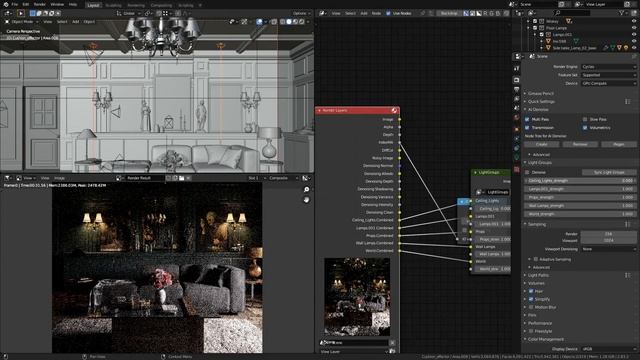This screenshot has height=360, width=640.
Task: Open Device dropdown showing GPU Compute
Action: tap(609, 83)
